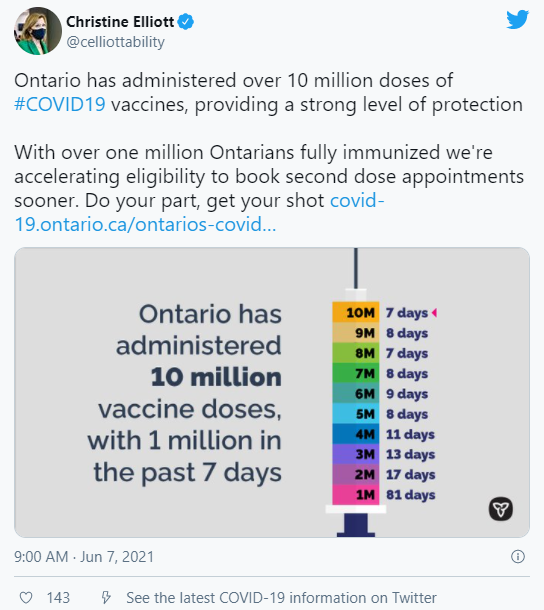This screenshot has height=610, width=544.
Task: Click the green 7M syringe segment
Action: tap(356, 373)
